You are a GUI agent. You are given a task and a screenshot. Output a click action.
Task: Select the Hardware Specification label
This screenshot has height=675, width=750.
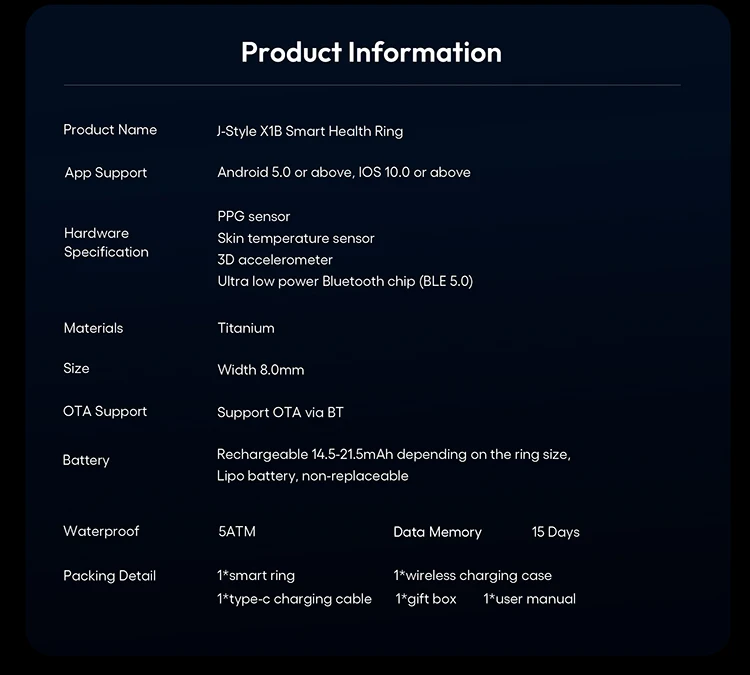(x=106, y=243)
